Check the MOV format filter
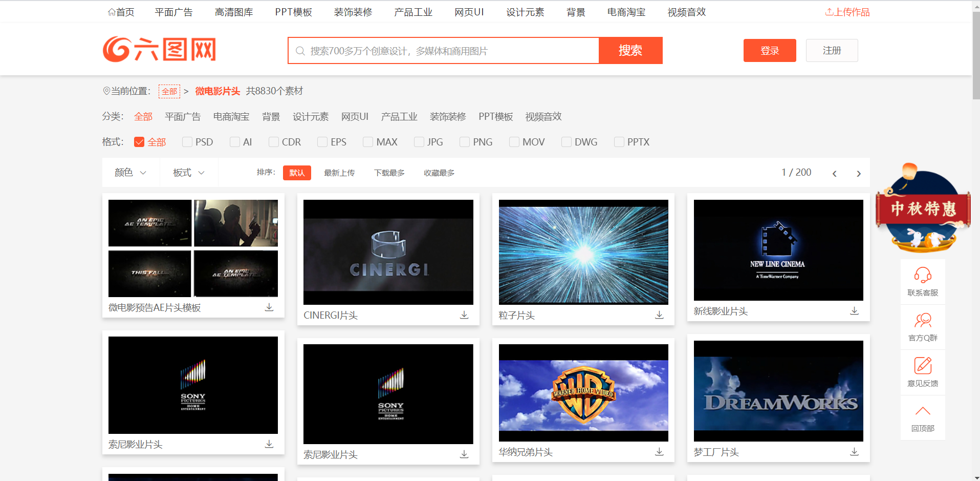Screen dimensions: 980x481 pyautogui.click(x=514, y=141)
